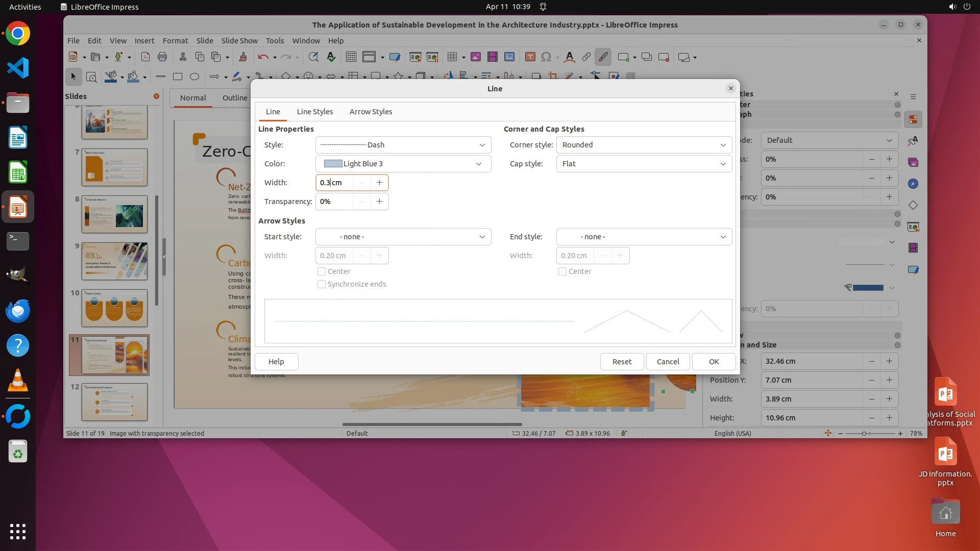Viewport: 980px width, 551px height.
Task: Open the sidebar Properties deck icon
Action: click(913, 119)
